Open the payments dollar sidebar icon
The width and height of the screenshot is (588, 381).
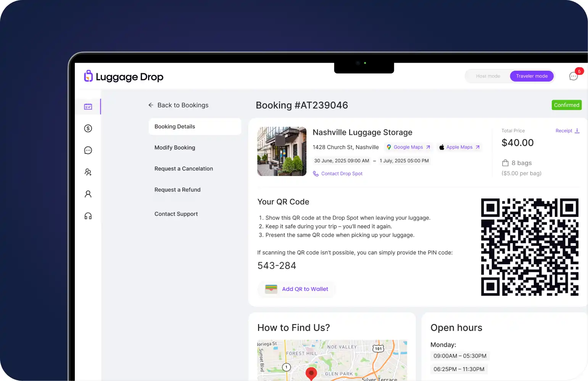(x=88, y=128)
